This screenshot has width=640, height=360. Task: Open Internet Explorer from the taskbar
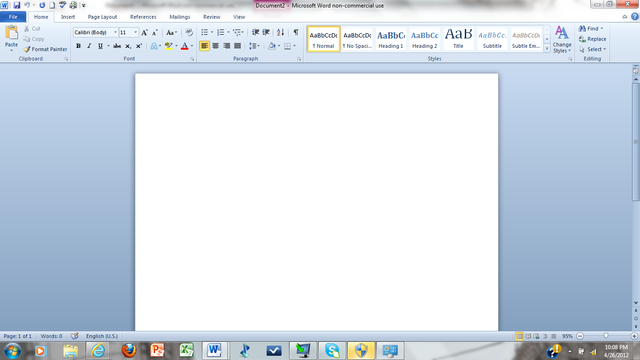(98, 350)
